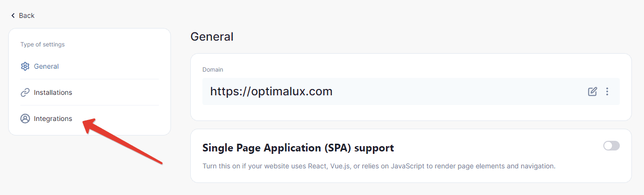Edit the domain with the pencil icon
Screen dimensions: 644x195
tap(592, 91)
